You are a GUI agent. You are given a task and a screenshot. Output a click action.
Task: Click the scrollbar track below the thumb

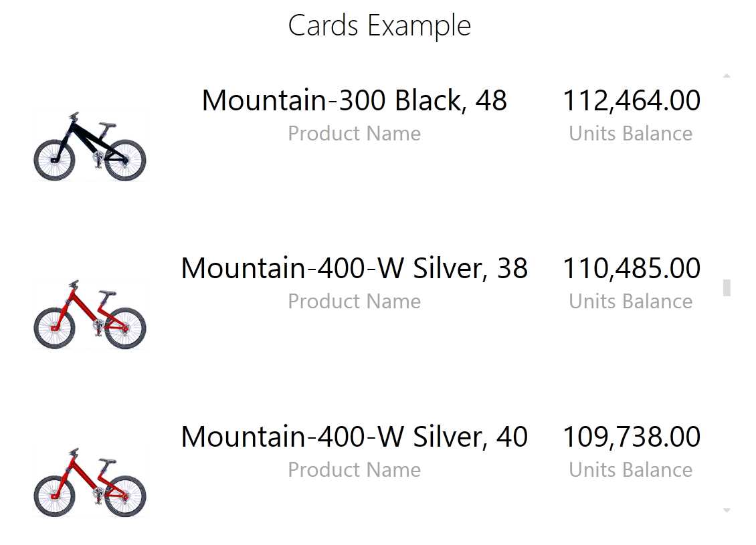point(726,401)
